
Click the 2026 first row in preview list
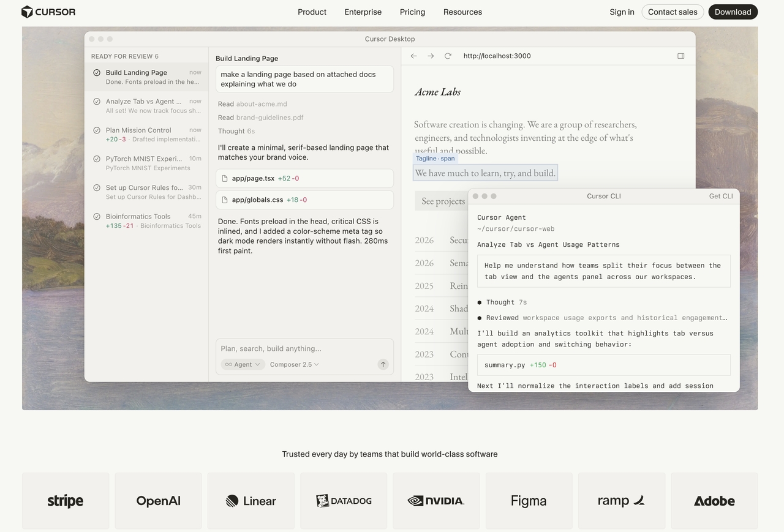(441, 240)
